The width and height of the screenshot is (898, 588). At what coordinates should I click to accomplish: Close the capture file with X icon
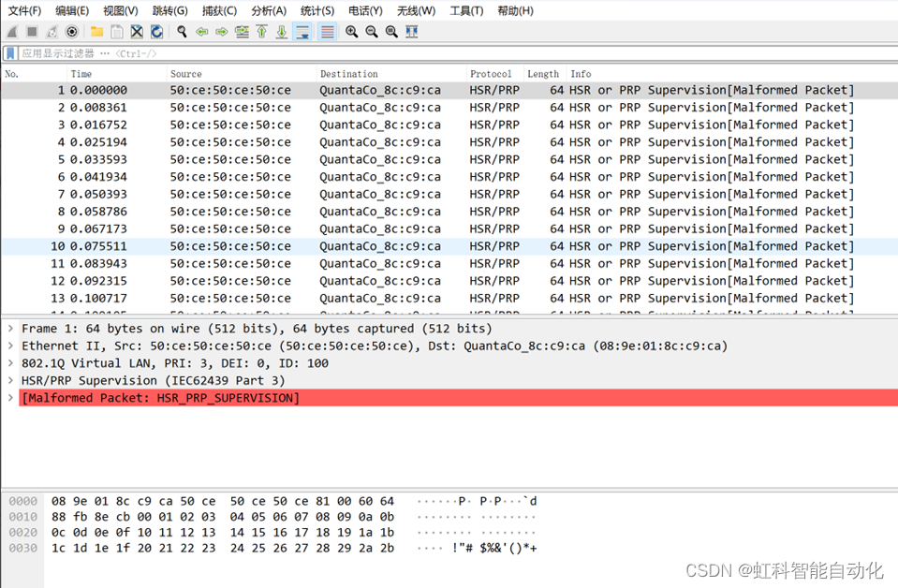[x=137, y=32]
